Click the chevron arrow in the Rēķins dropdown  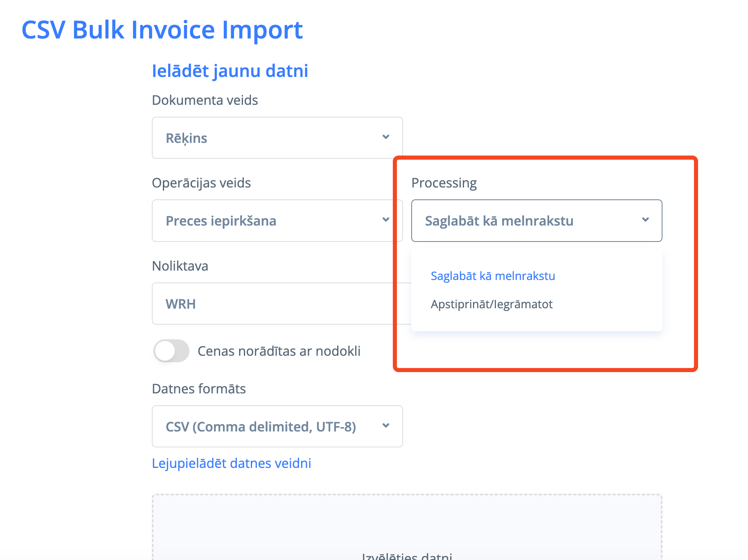[x=385, y=137]
